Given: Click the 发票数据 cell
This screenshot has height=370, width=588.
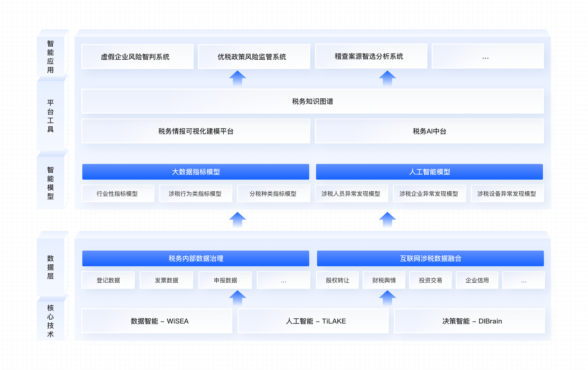Looking at the screenshot, I should [166, 280].
